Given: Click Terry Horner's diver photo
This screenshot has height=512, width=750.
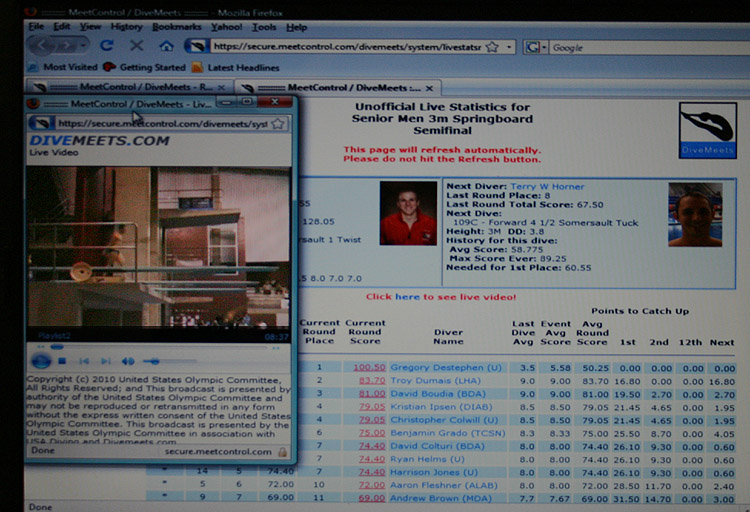Looking at the screenshot, I should point(695,215).
